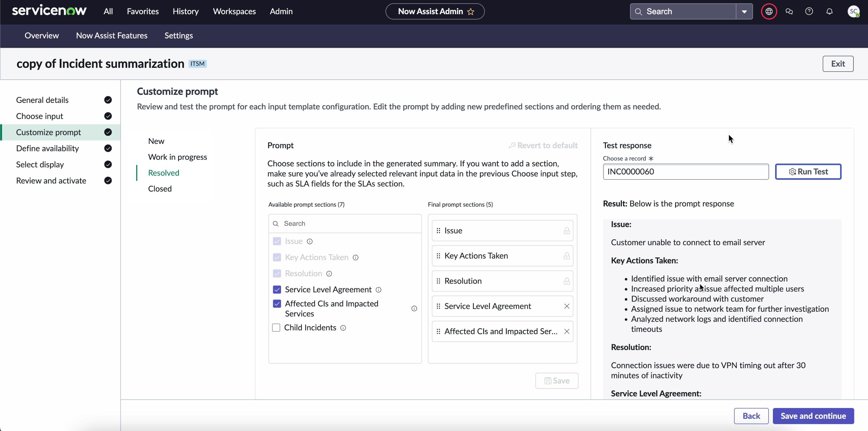Select the New state template
The image size is (868, 431).
pyautogui.click(x=156, y=141)
